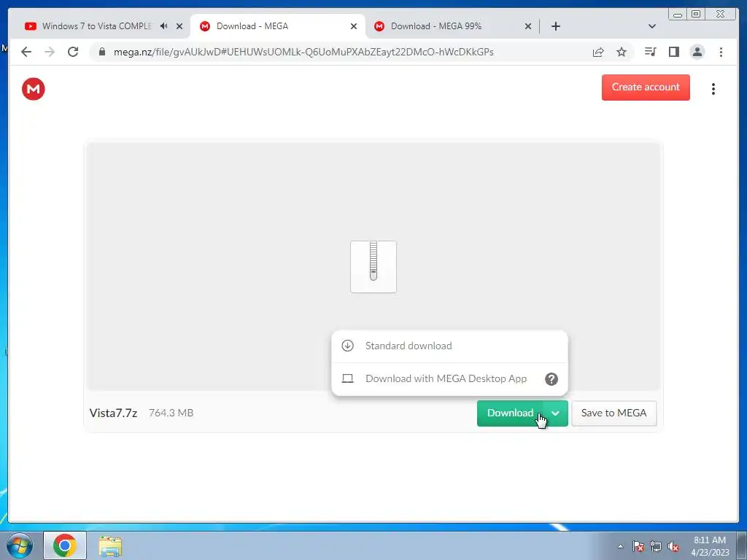
Task: Reload the page with refresh icon
Action: 73,52
